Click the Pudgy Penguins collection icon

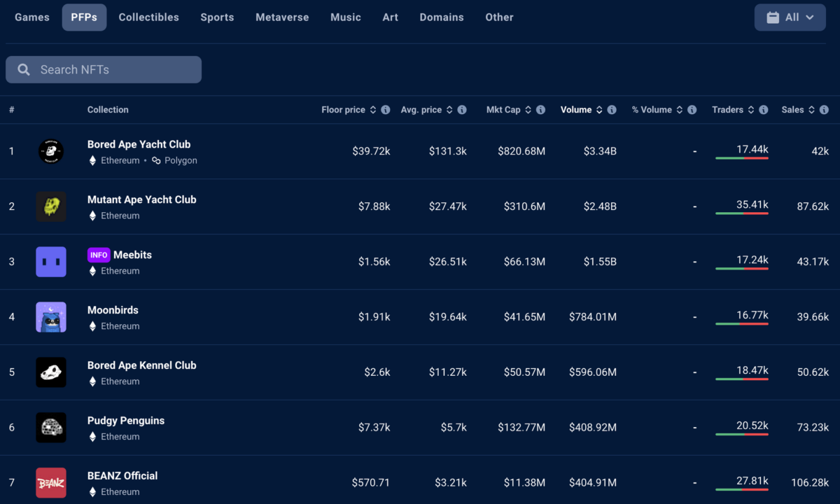51,428
